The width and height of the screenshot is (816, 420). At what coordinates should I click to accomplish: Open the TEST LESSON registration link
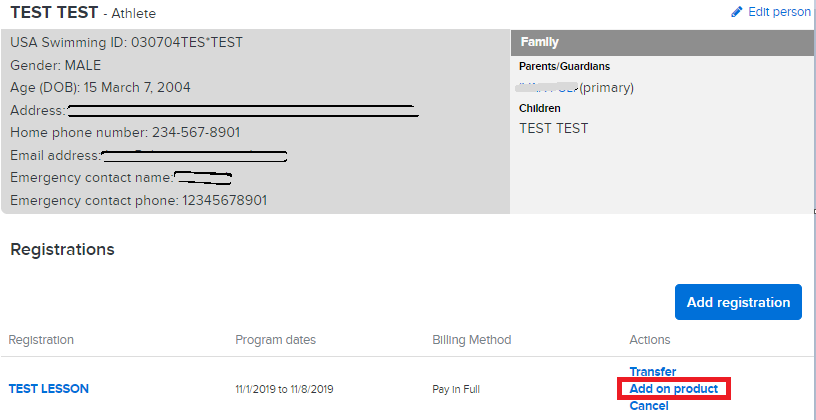49,389
